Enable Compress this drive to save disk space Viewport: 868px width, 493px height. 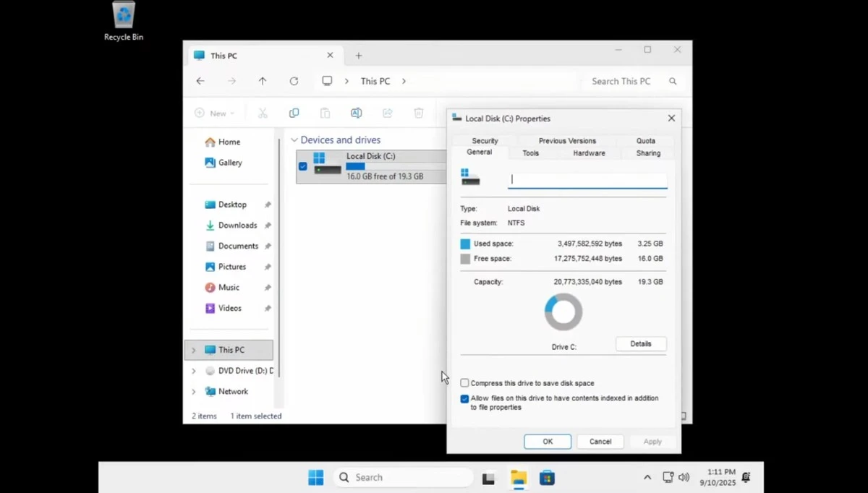(464, 382)
